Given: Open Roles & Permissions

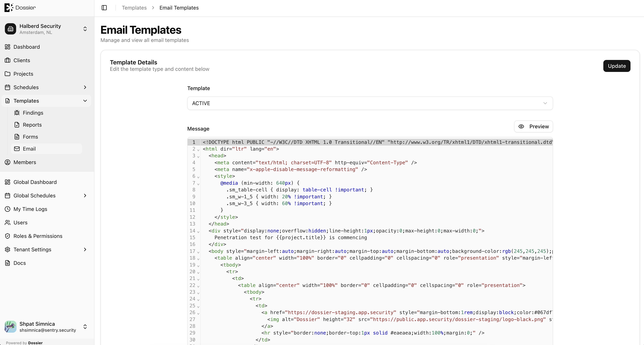Looking at the screenshot, I should (46, 236).
